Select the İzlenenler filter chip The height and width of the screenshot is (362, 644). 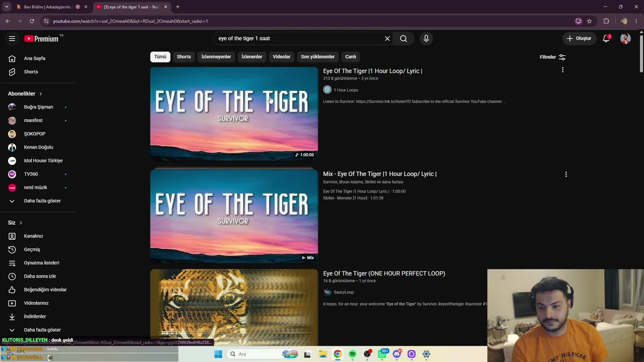(252, 57)
